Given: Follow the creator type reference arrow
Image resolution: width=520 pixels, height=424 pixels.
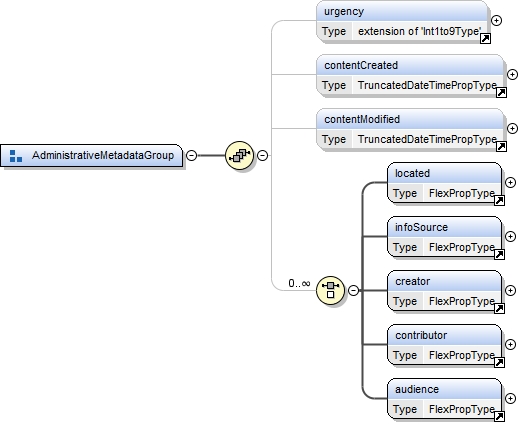Looking at the screenshot, I should (499, 309).
